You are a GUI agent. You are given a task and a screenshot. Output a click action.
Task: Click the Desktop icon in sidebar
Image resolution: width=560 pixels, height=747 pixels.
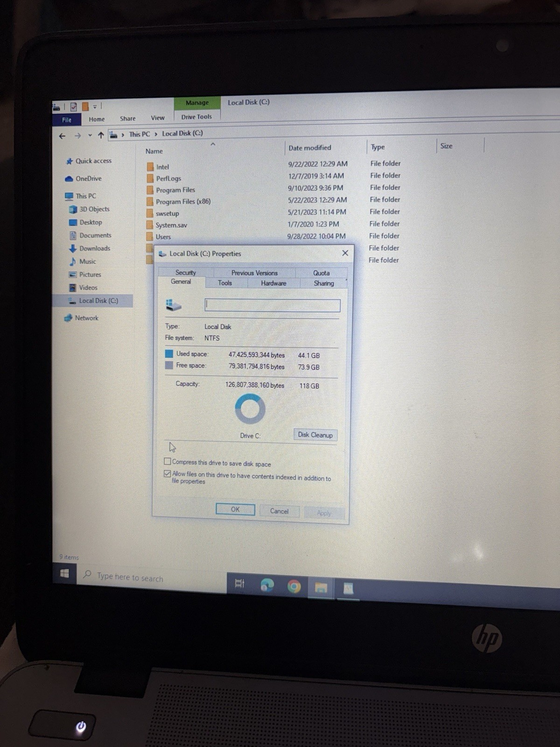click(73, 222)
